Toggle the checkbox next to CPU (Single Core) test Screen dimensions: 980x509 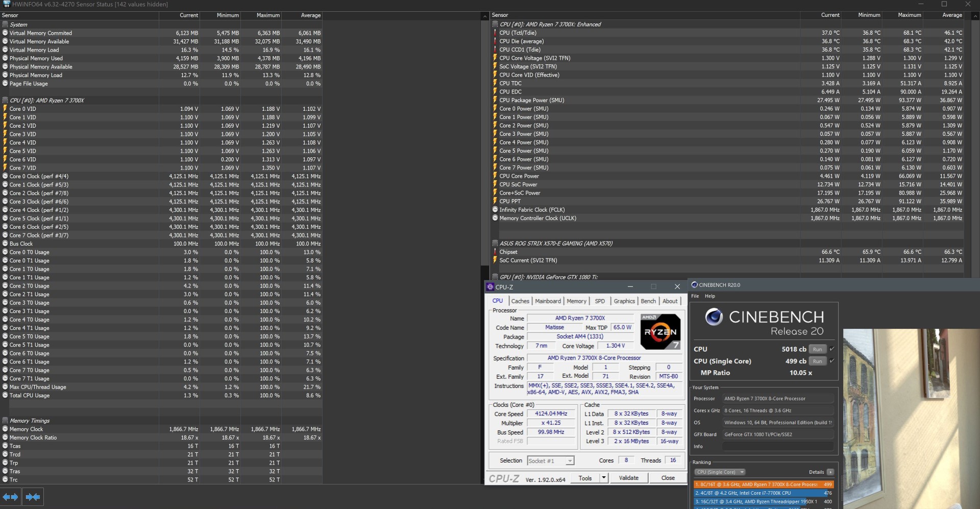(x=832, y=361)
